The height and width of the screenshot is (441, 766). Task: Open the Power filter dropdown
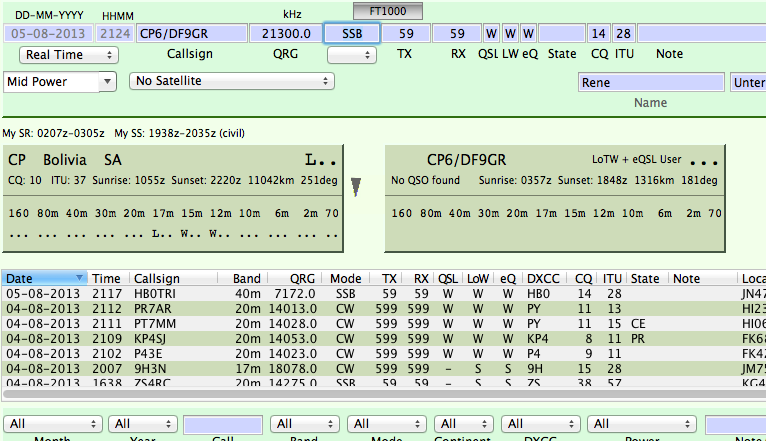pos(641,424)
